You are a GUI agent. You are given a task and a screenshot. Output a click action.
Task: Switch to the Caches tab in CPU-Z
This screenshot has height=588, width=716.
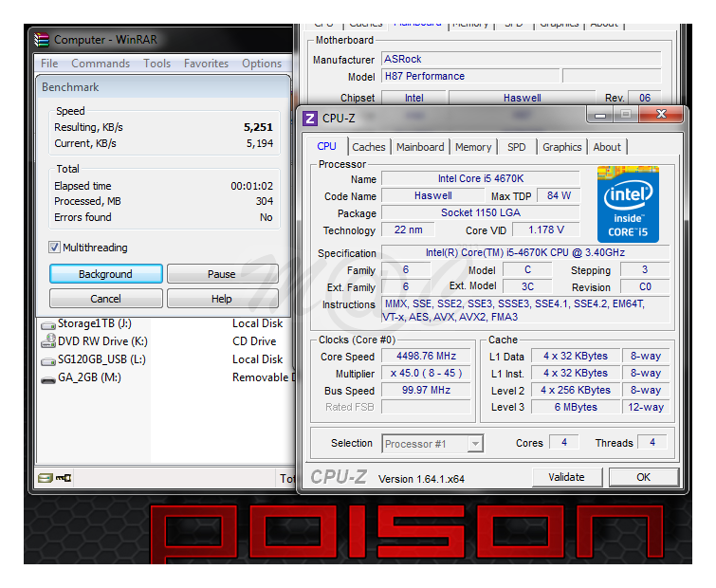(x=369, y=147)
